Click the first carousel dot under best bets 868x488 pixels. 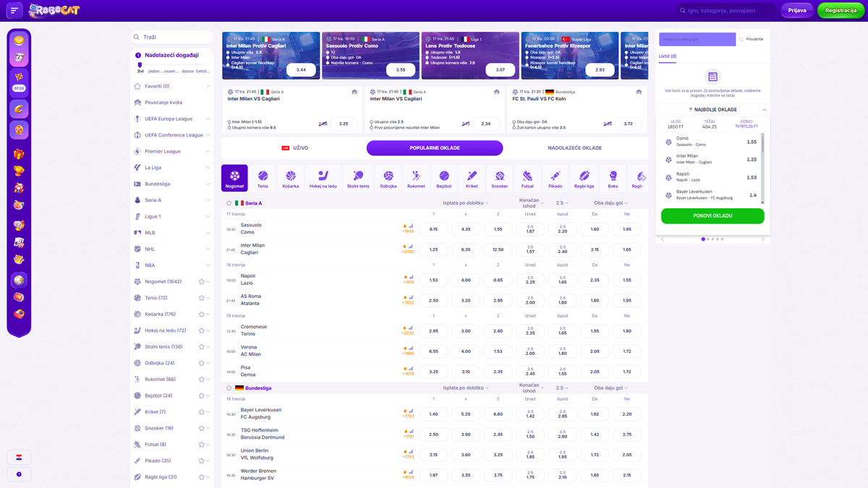click(x=703, y=239)
